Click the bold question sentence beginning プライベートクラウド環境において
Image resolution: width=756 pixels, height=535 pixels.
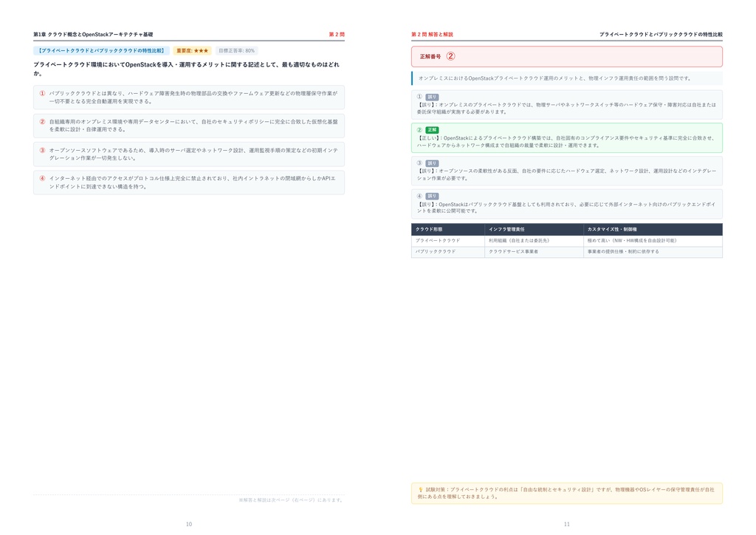coord(186,69)
